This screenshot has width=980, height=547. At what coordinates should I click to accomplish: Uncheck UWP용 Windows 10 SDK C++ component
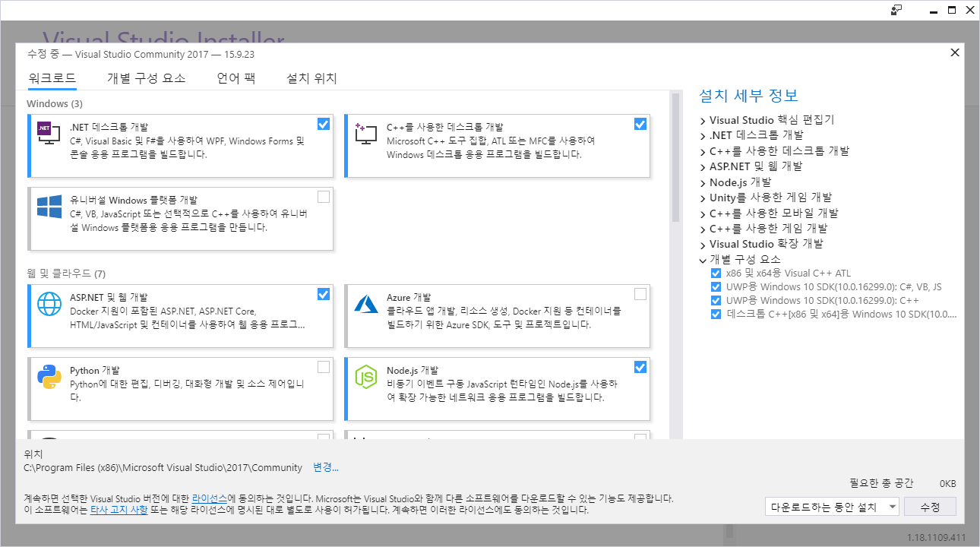[x=716, y=301]
